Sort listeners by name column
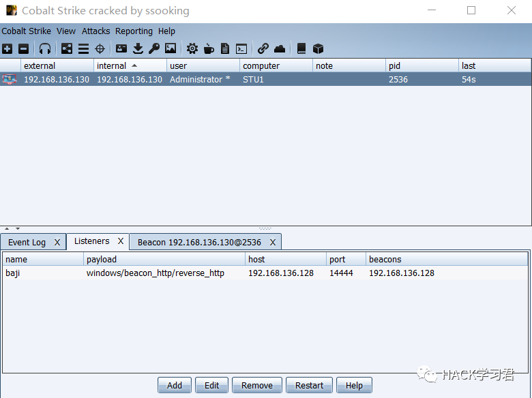532x398 pixels. click(x=43, y=260)
